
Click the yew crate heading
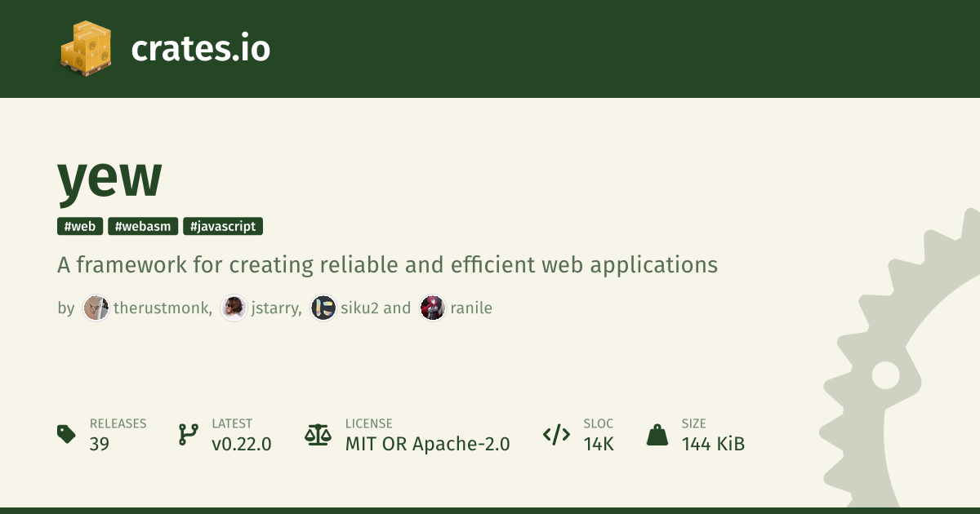tap(109, 178)
